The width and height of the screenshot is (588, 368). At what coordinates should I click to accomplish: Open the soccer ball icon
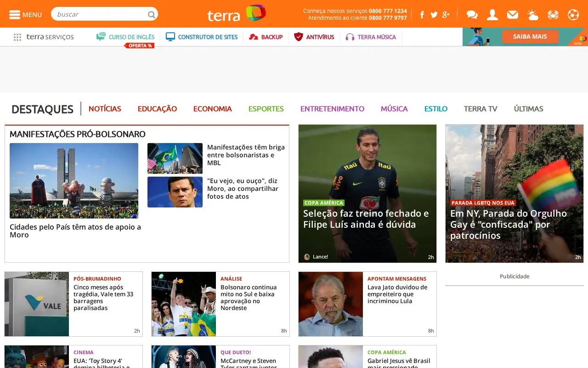(x=573, y=15)
